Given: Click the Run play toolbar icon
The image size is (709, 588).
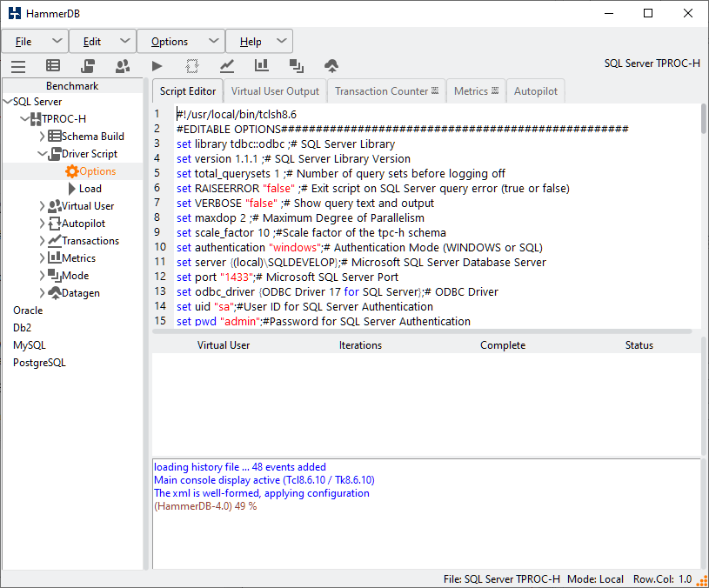Looking at the screenshot, I should (x=157, y=66).
